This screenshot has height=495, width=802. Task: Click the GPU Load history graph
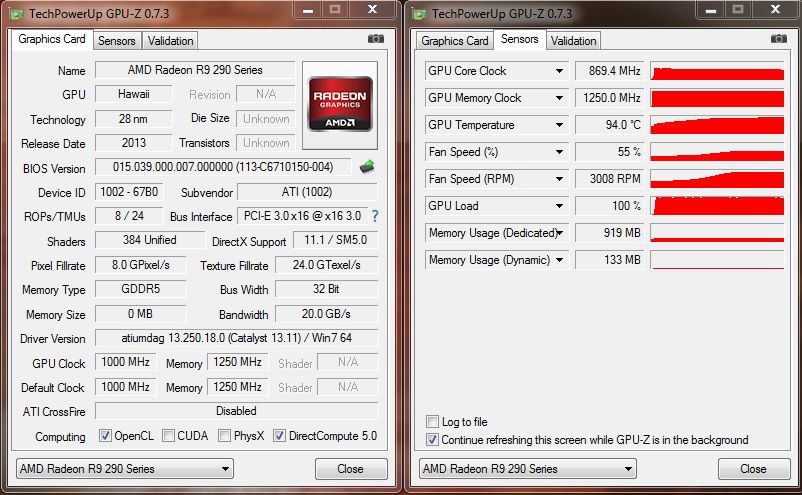tap(717, 206)
